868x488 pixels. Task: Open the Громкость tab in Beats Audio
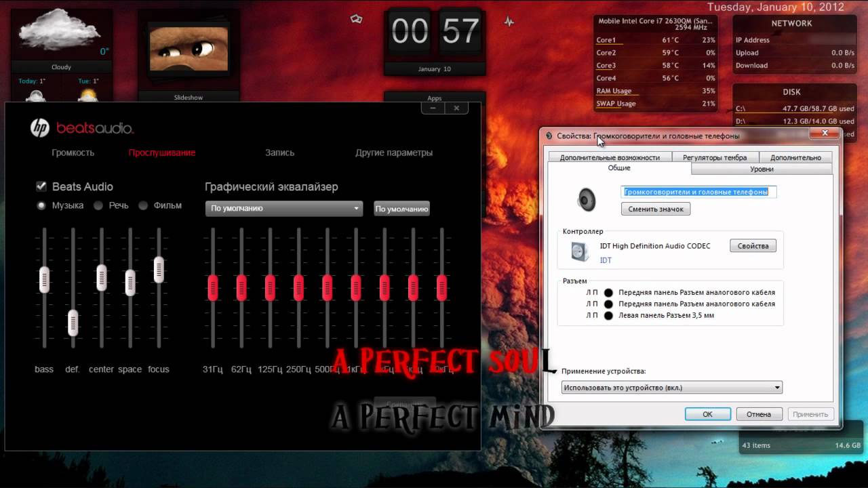73,152
